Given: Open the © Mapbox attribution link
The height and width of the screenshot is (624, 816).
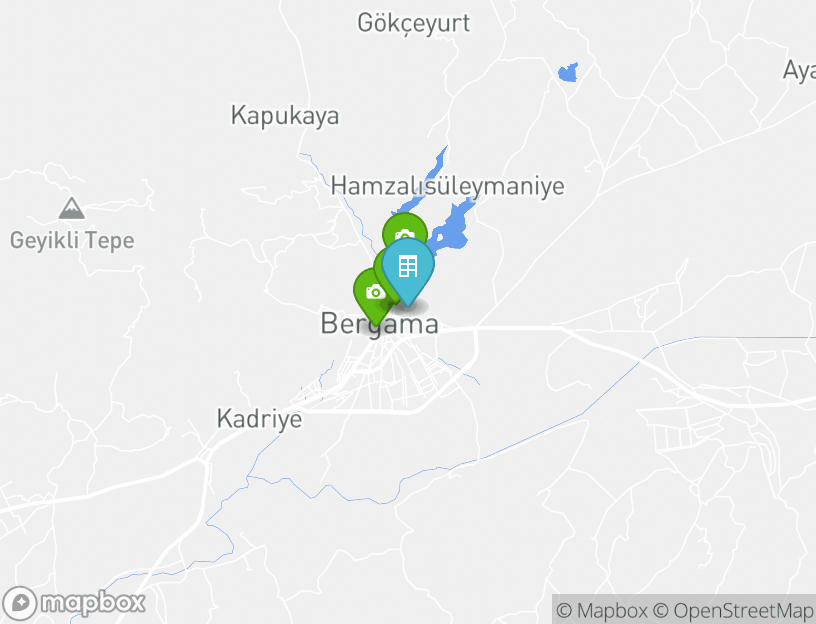Looking at the screenshot, I should point(602,610).
